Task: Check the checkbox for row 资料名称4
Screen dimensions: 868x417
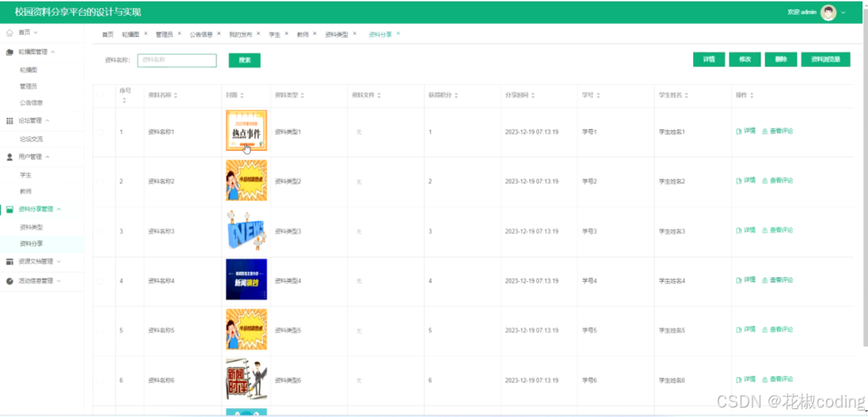Action: coord(100,281)
